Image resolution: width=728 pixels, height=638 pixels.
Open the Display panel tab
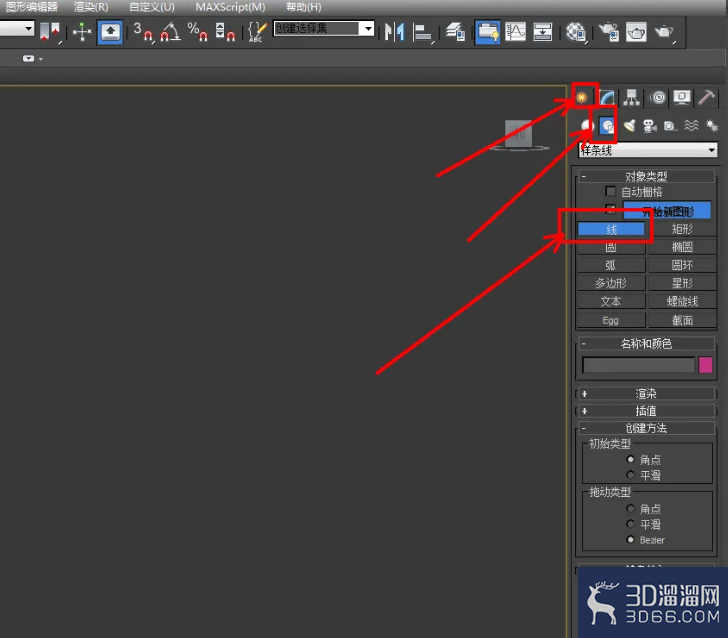pyautogui.click(x=682, y=98)
